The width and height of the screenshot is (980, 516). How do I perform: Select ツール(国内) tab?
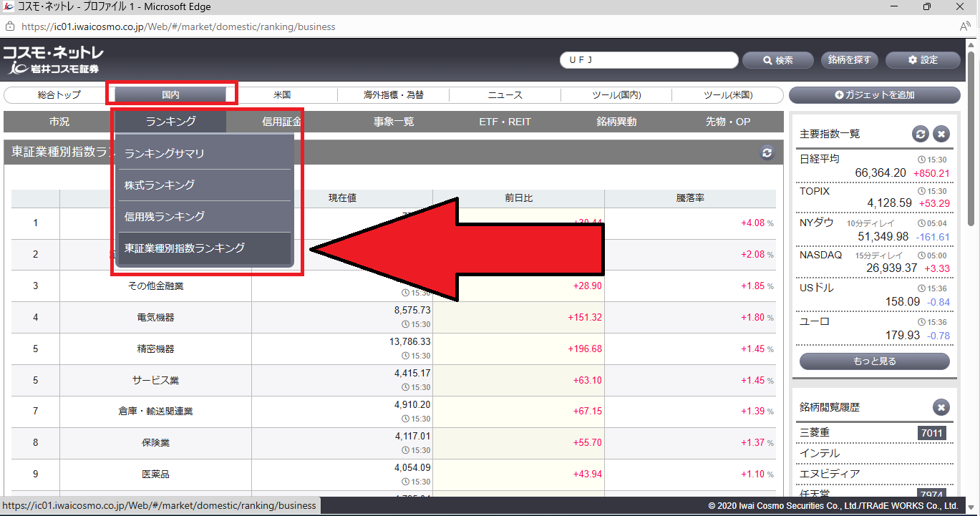coord(616,94)
